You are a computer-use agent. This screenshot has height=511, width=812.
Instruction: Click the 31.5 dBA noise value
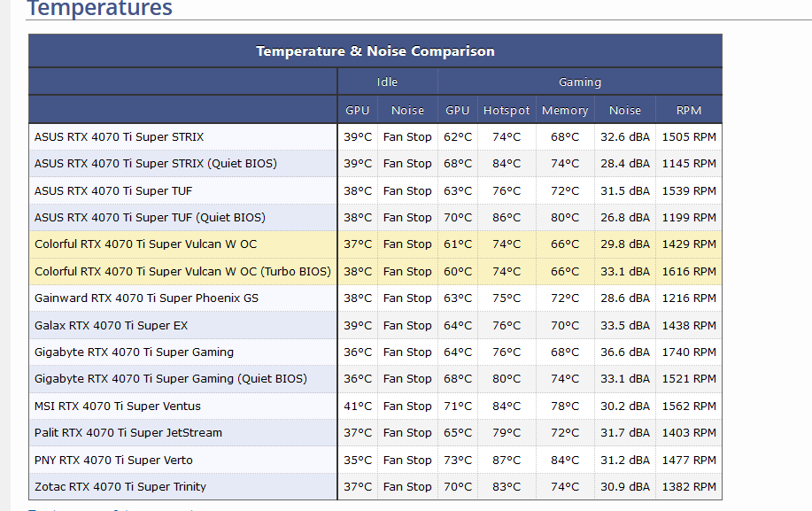[625, 191]
